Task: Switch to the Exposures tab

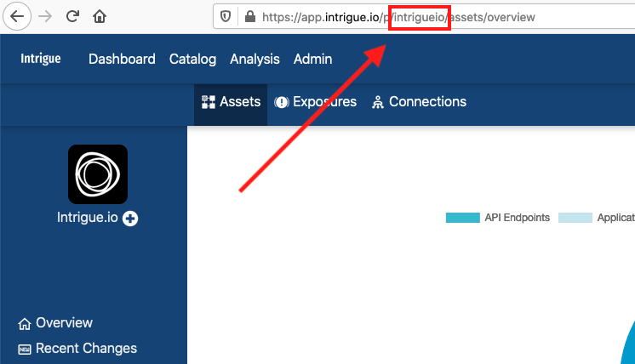Action: tap(316, 102)
